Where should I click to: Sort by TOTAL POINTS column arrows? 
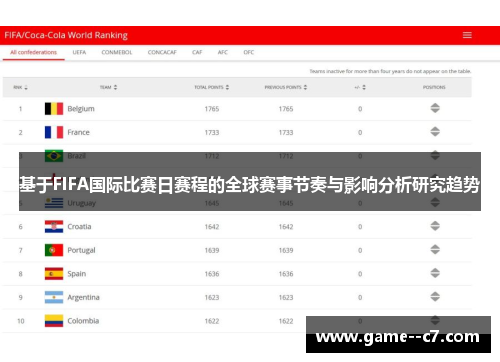coord(227,87)
